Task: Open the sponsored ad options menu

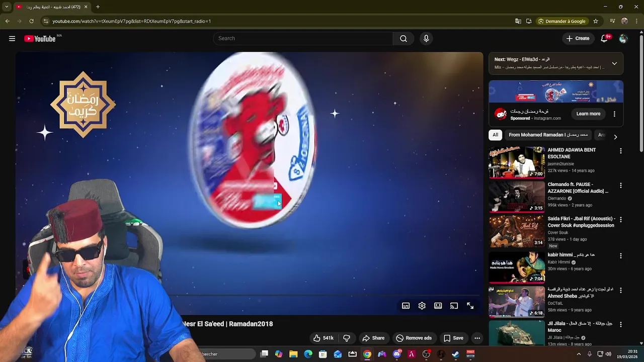Action: pyautogui.click(x=614, y=114)
